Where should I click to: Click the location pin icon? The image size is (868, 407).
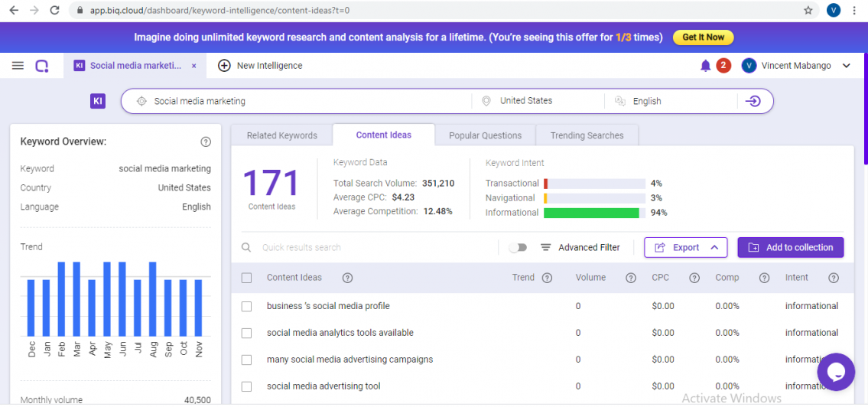coord(486,101)
